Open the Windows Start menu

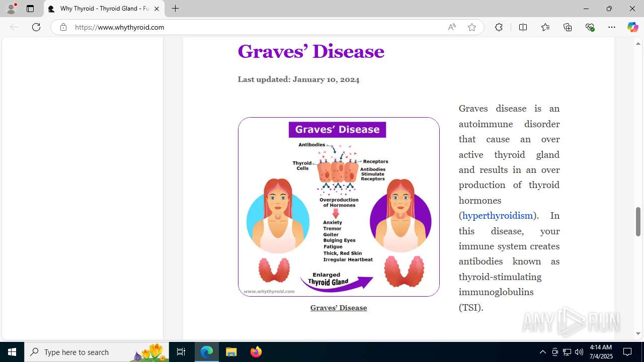tap(12, 352)
